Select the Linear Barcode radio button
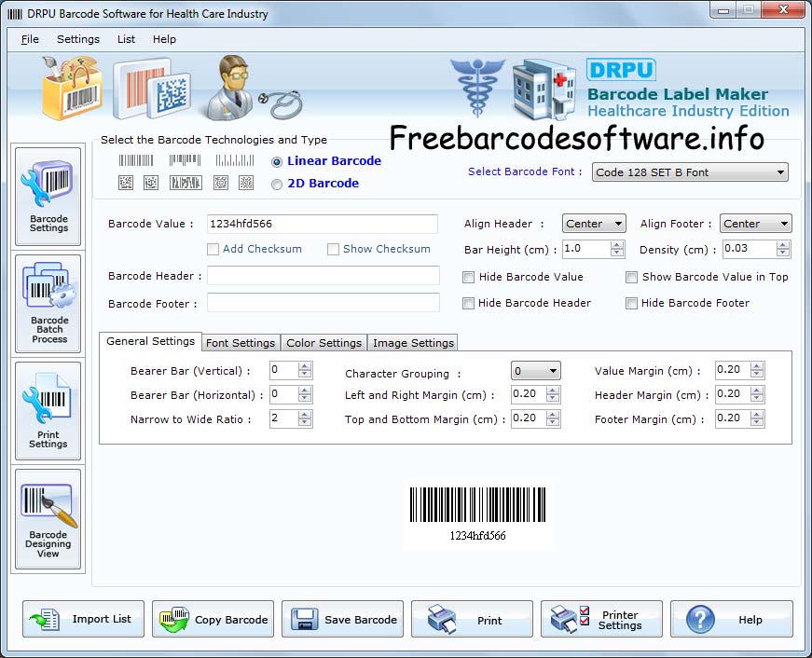The height and width of the screenshot is (658, 812). pyautogui.click(x=277, y=162)
